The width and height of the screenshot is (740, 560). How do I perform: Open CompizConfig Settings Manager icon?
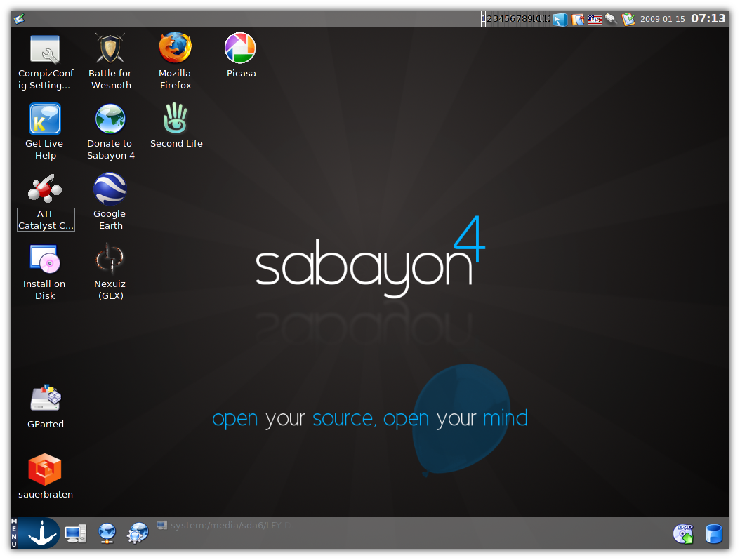click(x=45, y=48)
